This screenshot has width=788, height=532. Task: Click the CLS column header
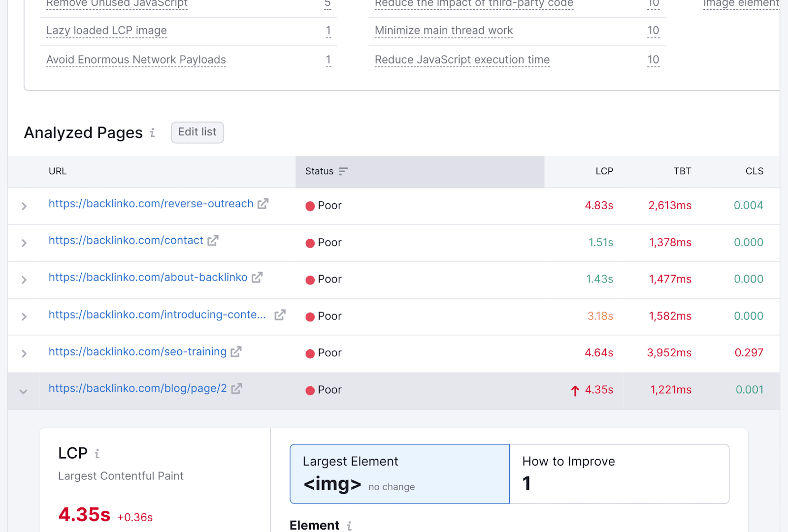click(754, 171)
